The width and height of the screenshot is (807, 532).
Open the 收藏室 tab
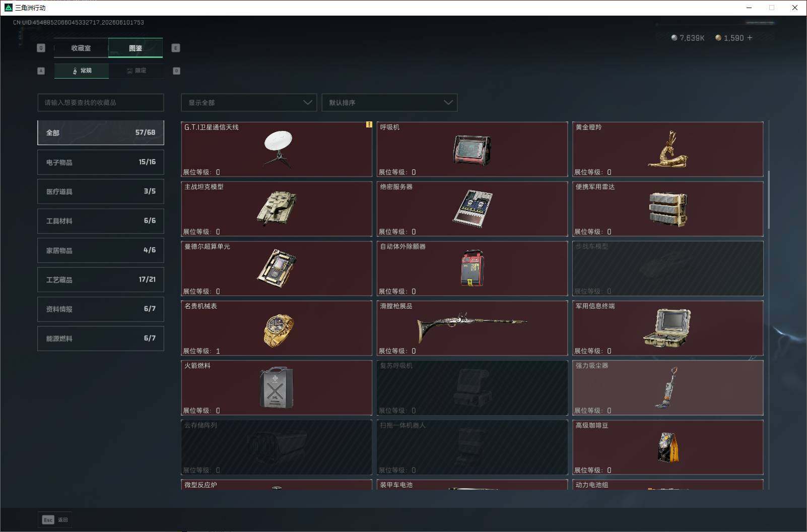point(81,48)
